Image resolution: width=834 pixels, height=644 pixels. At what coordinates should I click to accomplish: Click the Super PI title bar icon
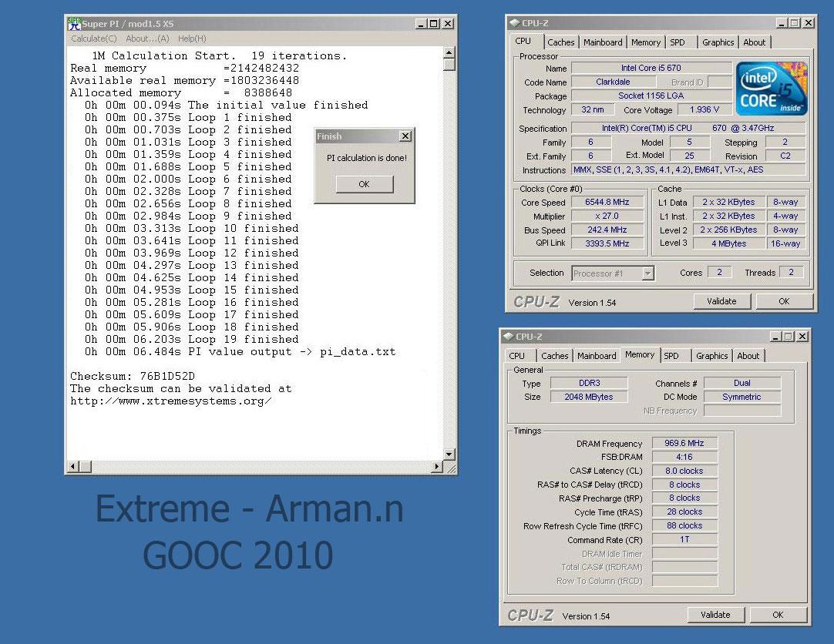(x=74, y=23)
